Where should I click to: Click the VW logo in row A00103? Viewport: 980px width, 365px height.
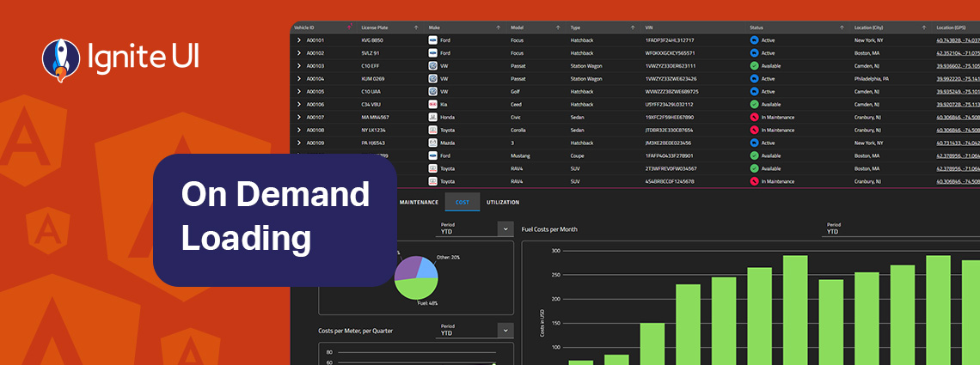point(433,66)
